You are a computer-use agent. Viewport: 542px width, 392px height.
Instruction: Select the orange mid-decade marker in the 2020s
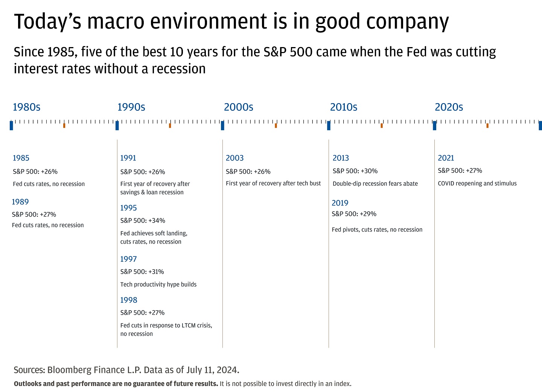click(487, 125)
